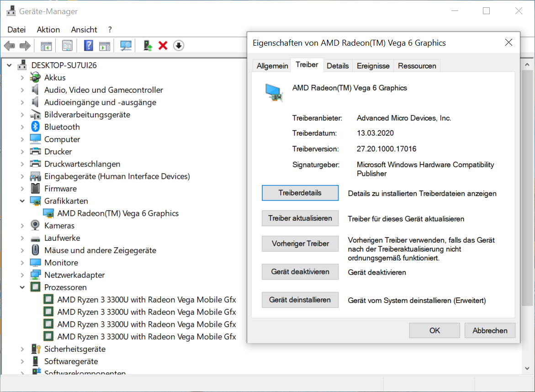The height and width of the screenshot is (392, 535).
Task: Expand the Akkus category
Action: tap(22, 78)
